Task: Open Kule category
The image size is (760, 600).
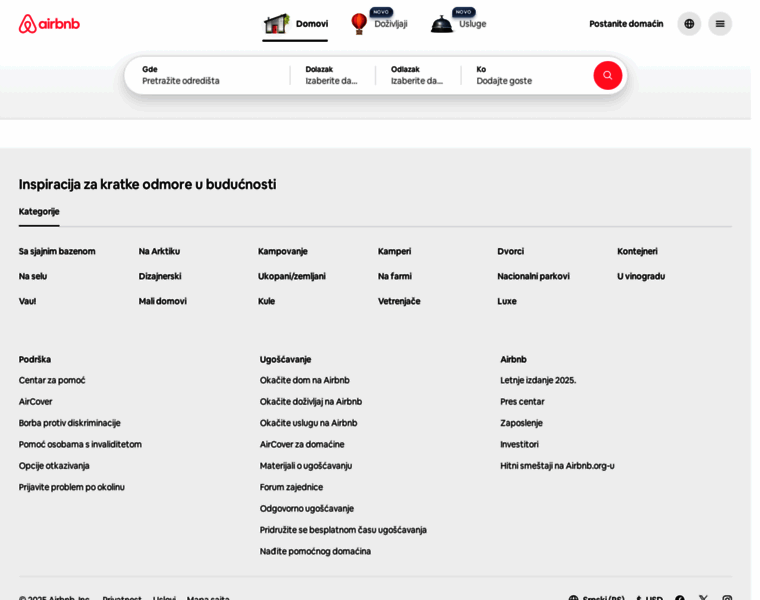Action: 266,301
